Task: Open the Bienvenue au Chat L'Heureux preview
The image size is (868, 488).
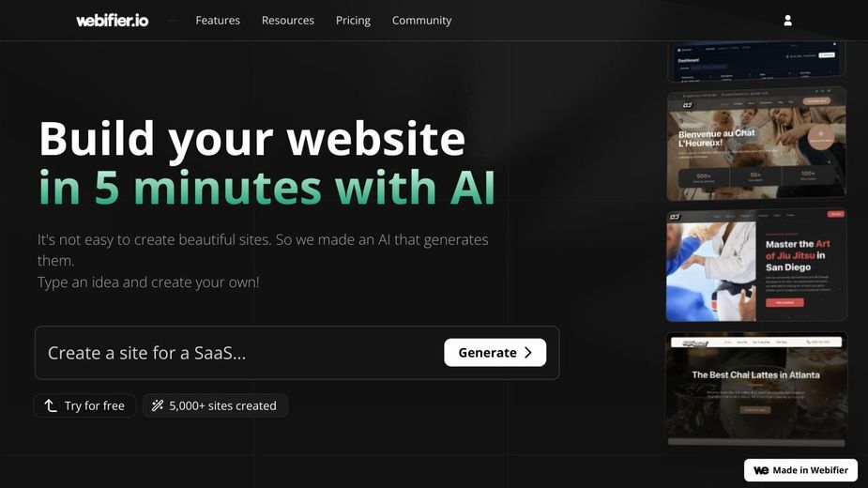Action: tap(756, 144)
